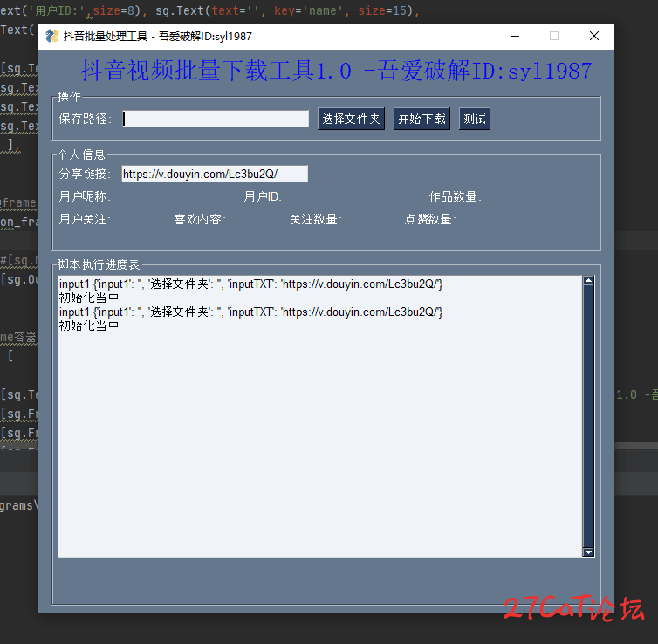Click the last 初始化当中 log line
The height and width of the screenshot is (644, 658).
88,325
